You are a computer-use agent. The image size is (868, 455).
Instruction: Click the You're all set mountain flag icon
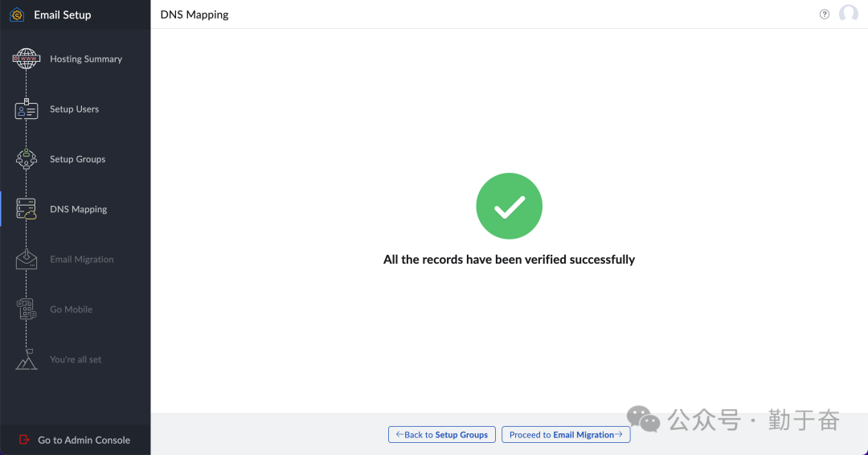tap(27, 360)
